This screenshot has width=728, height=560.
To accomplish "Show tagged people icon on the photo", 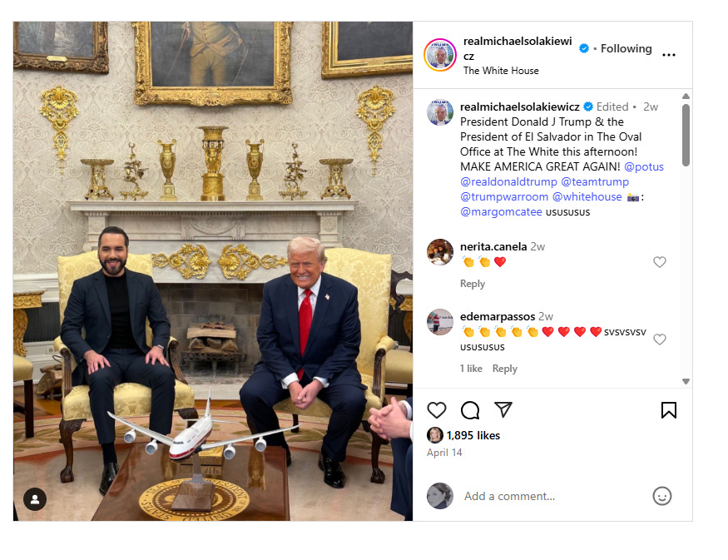I will pos(35,499).
